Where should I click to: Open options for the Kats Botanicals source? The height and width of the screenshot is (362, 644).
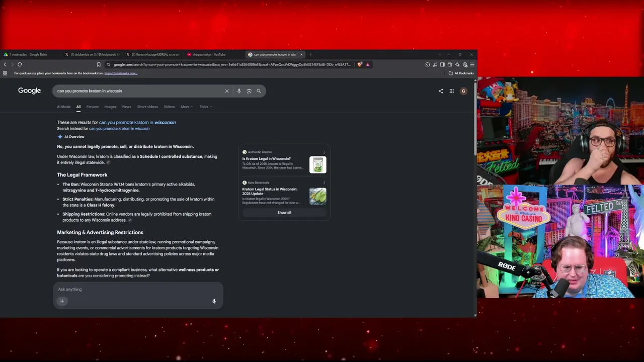coord(324,183)
